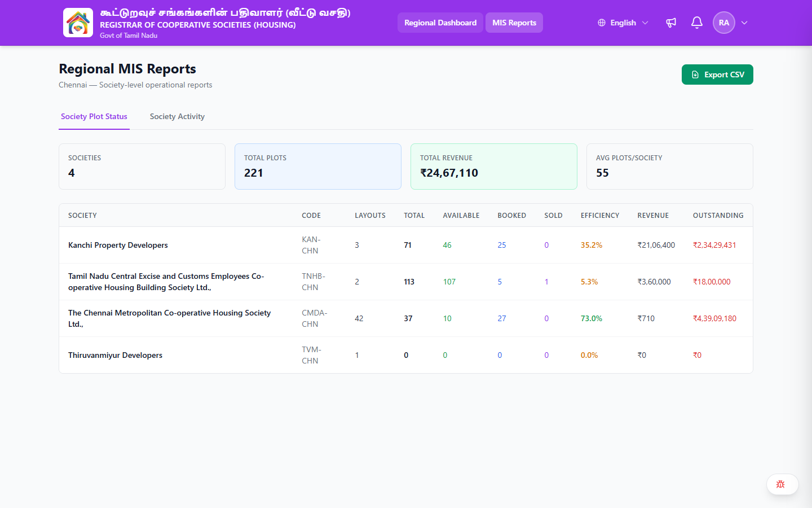The height and width of the screenshot is (508, 812).
Task: Click the ₹21,06,400 revenue cell
Action: pos(656,245)
